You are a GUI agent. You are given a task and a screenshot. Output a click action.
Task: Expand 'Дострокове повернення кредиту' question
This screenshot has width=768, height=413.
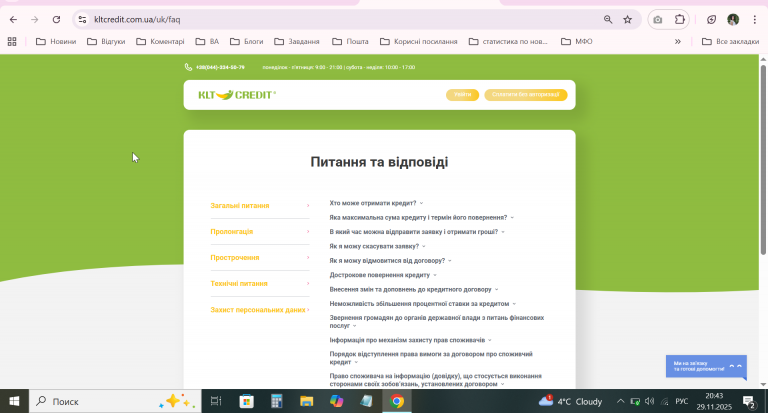coord(383,275)
